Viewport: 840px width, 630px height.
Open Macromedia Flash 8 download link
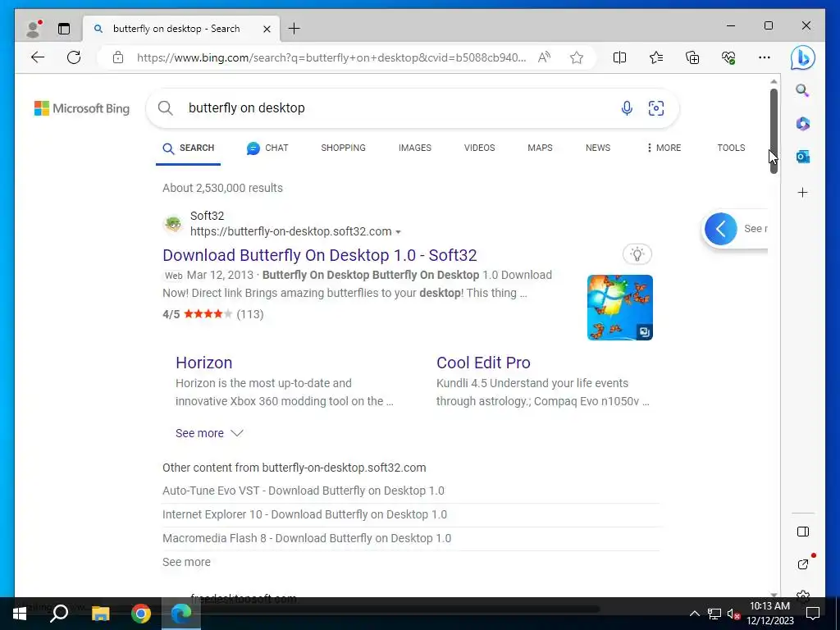tap(307, 538)
